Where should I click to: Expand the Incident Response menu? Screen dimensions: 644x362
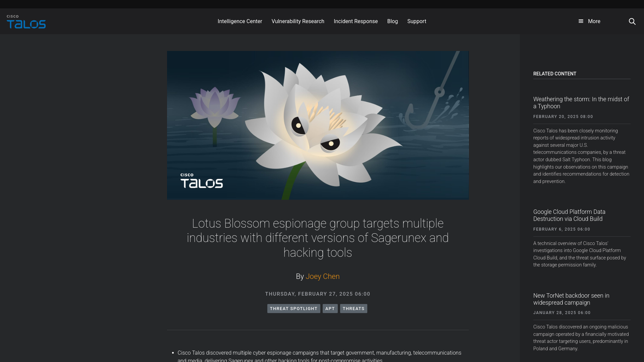356,21
